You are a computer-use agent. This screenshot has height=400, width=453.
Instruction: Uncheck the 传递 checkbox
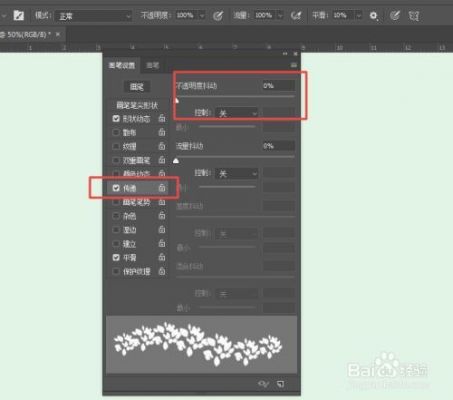[116, 188]
